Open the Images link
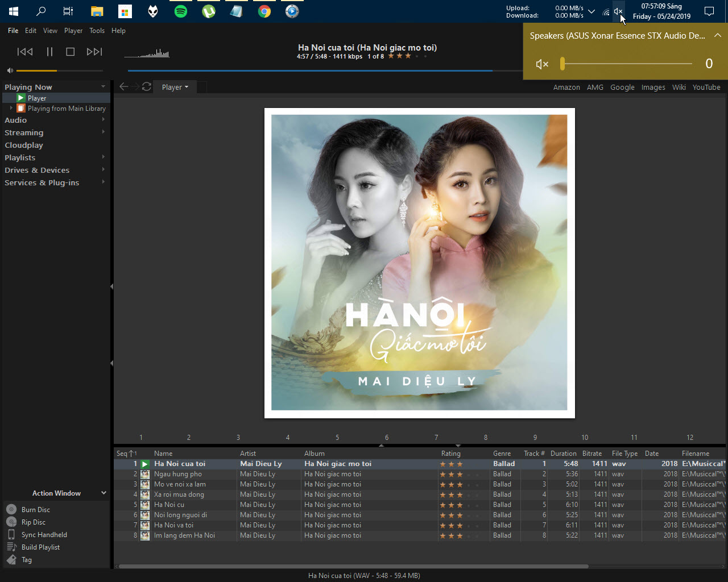The height and width of the screenshot is (582, 728). [653, 87]
